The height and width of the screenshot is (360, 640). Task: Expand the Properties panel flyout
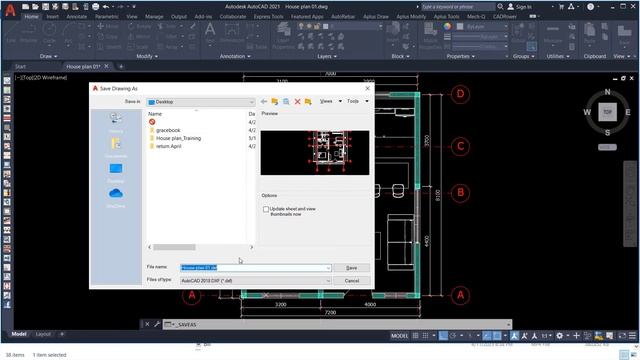[x=460, y=56]
